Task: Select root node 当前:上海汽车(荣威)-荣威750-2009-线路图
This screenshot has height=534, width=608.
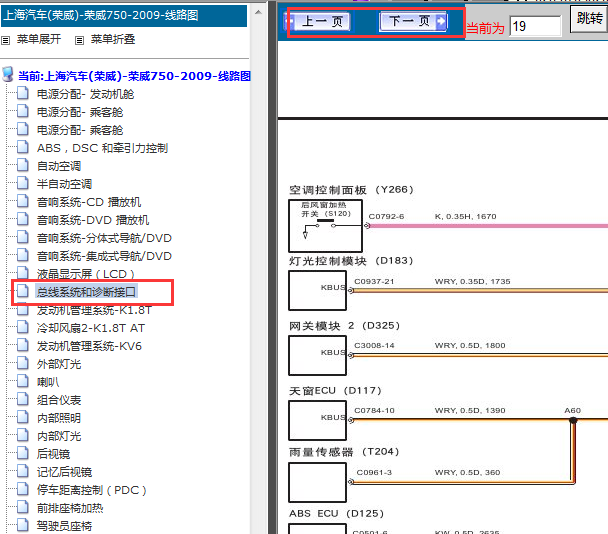Action: 134,76
